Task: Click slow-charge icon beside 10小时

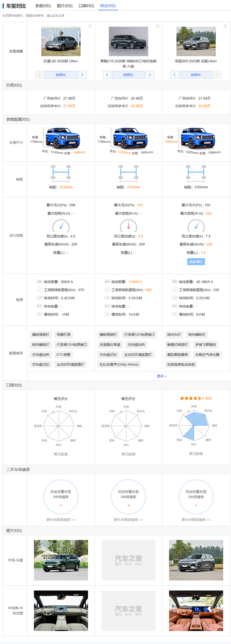Action: 107,314
